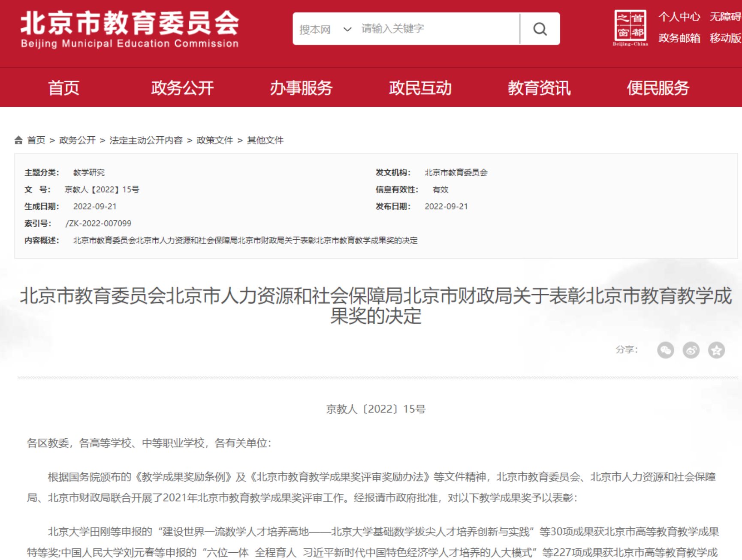Open the 首页 navigation menu item
This screenshot has height=560, width=742.
tap(63, 88)
